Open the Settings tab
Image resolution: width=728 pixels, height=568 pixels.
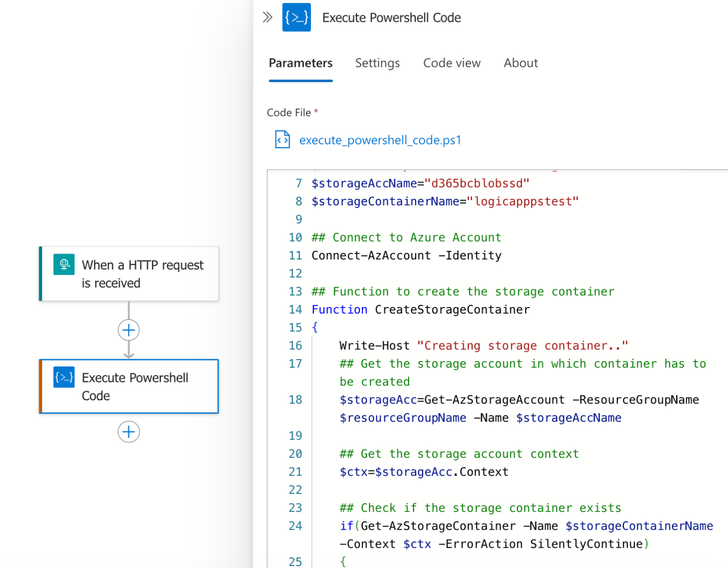click(378, 63)
